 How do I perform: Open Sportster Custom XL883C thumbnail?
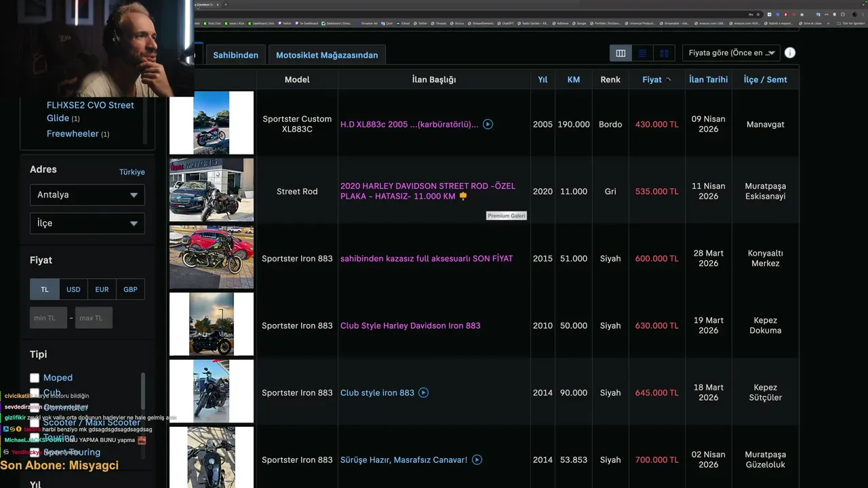(x=212, y=123)
